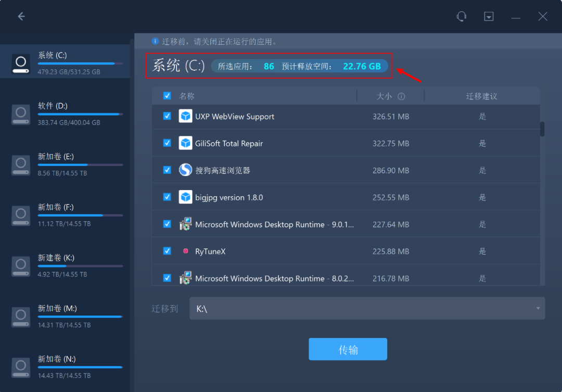Click the 22.76 GB estimated freed space
The height and width of the screenshot is (392, 562).
point(362,66)
